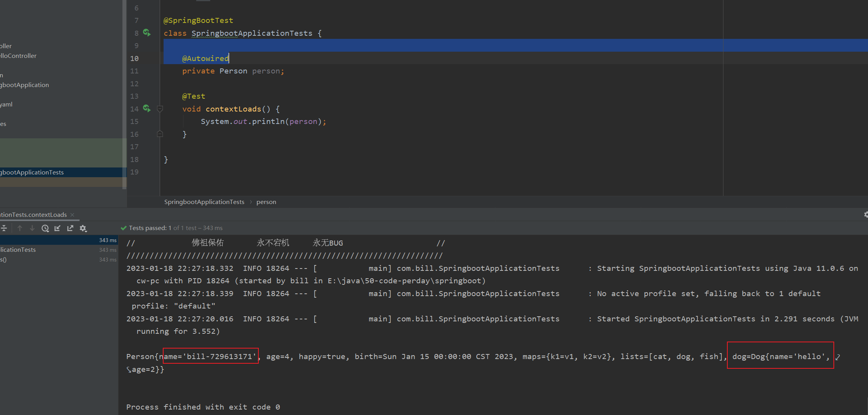Export test results

pyautogui.click(x=70, y=228)
